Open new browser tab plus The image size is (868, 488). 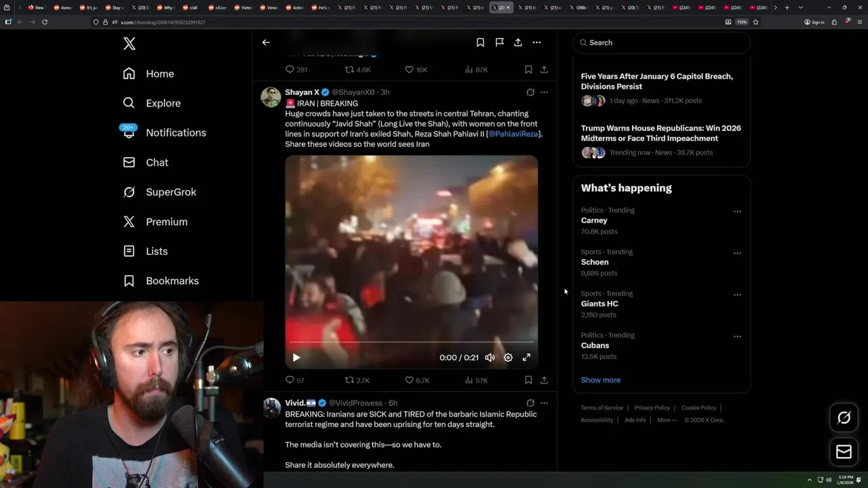click(x=787, y=7)
